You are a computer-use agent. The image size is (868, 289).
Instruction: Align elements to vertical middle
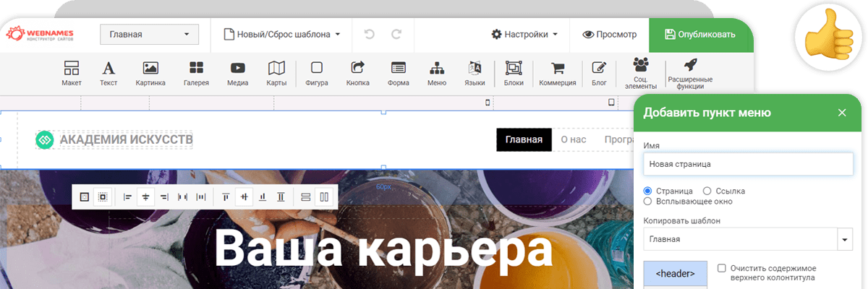point(244,197)
